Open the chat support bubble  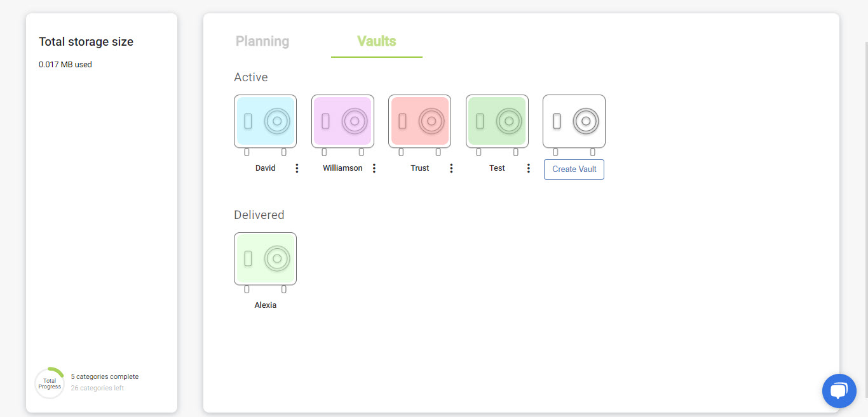coord(839,390)
